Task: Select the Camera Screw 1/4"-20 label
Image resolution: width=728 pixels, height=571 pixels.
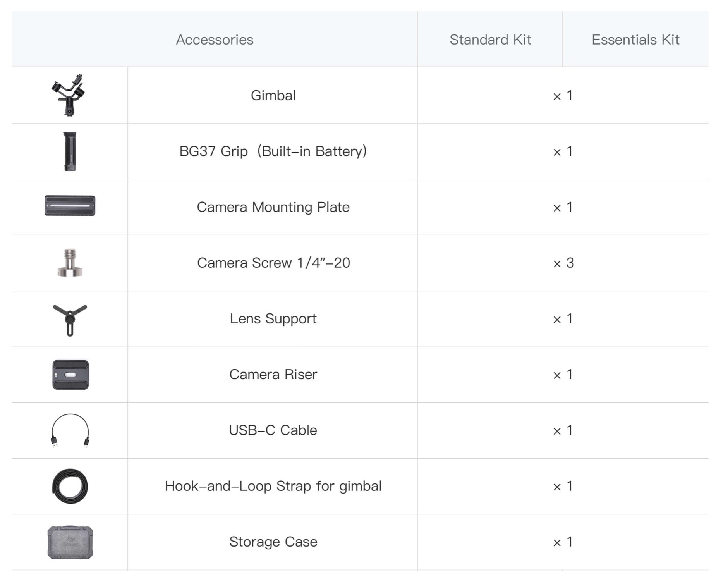Action: coord(273,263)
